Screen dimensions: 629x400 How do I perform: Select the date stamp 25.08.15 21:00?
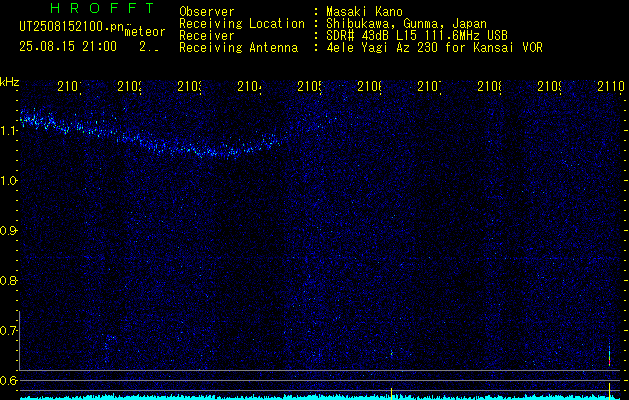[68, 47]
